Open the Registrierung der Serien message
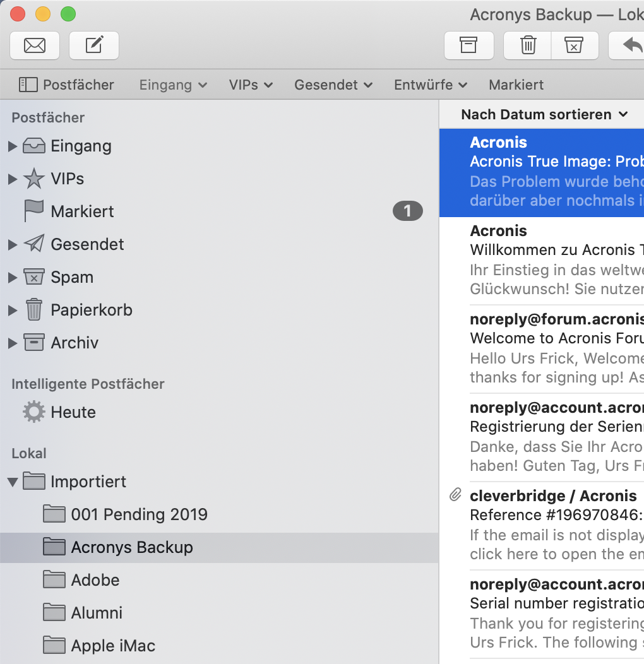This screenshot has height=664, width=644. click(542, 437)
